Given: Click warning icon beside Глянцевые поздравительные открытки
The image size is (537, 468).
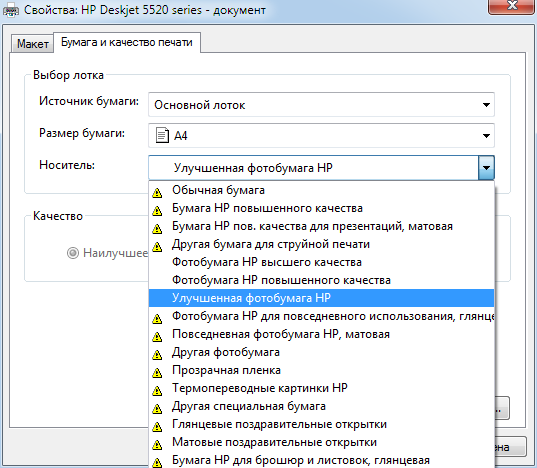Looking at the screenshot, I should click(x=157, y=427).
